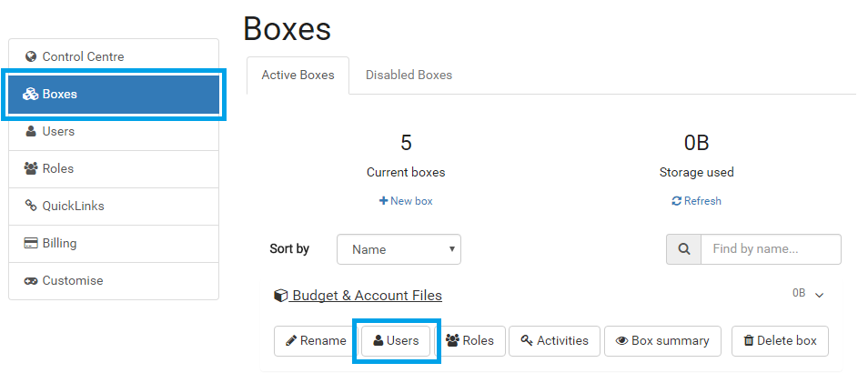Open Box summary with eye icon
This screenshot has width=868, height=373.
click(662, 341)
